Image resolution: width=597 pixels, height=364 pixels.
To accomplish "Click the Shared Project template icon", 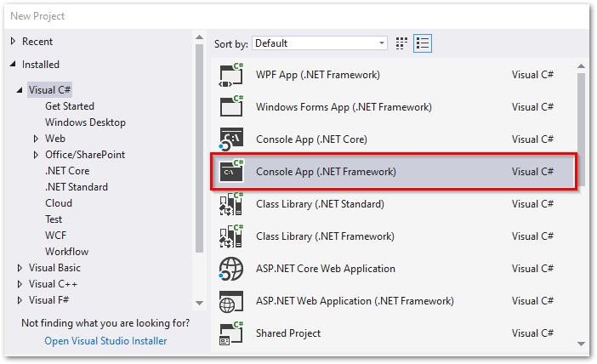I will point(231,333).
